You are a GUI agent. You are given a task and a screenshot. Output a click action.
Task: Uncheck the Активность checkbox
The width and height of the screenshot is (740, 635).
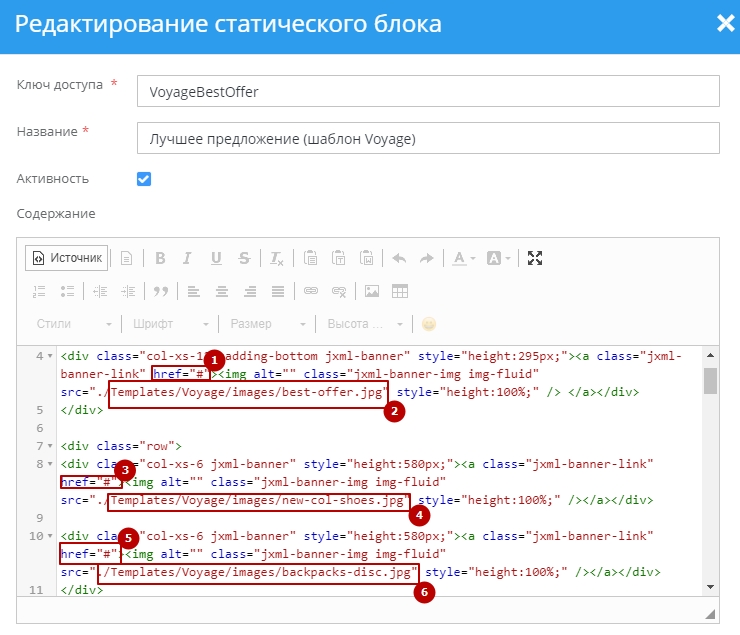[144, 179]
